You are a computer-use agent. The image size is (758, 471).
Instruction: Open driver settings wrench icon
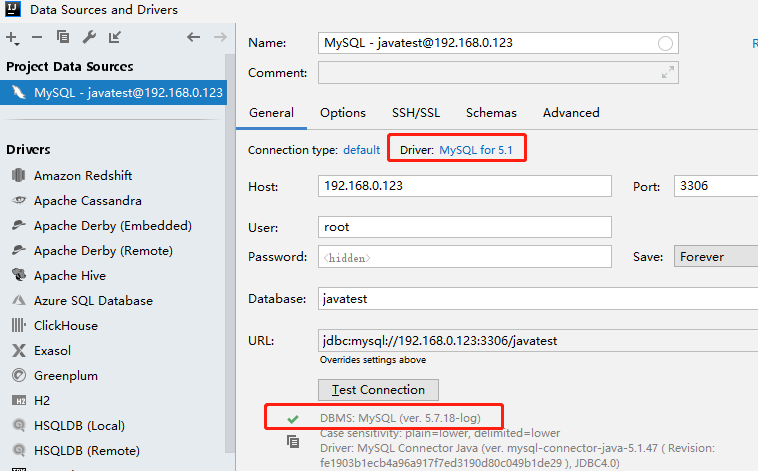tap(89, 37)
